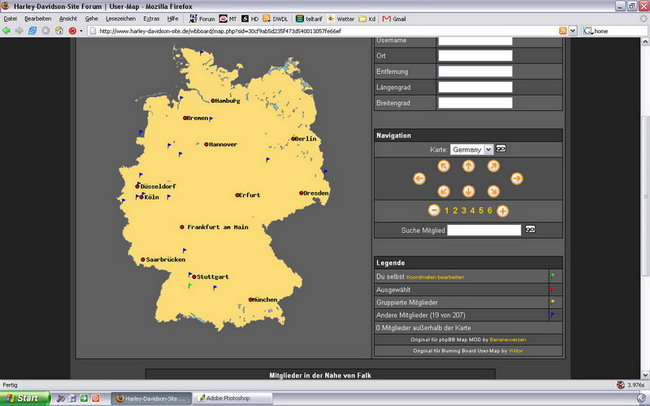The width and height of the screenshot is (650, 406).
Task: Pan the map left with the west arrow
Action: pyautogui.click(x=418, y=178)
